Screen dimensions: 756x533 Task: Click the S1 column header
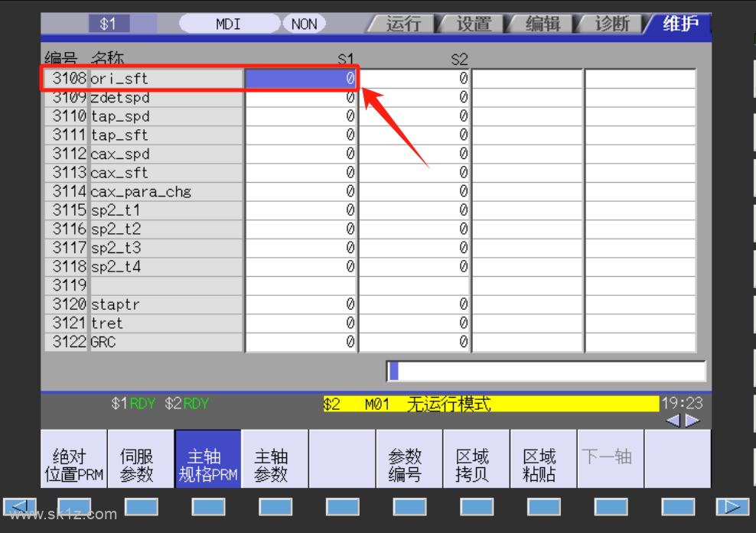tap(346, 60)
